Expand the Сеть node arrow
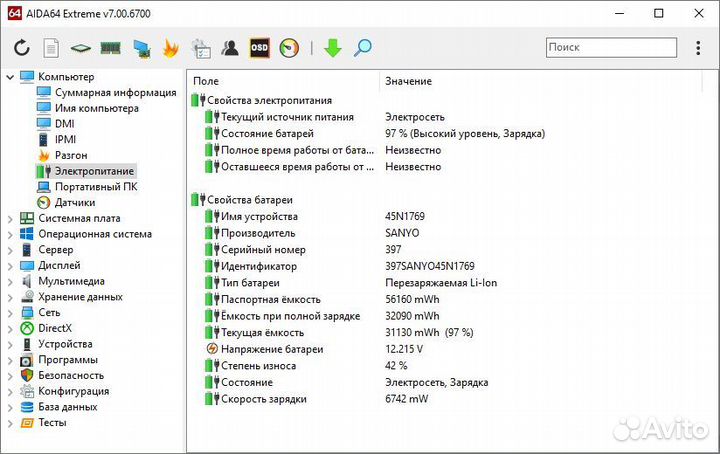This screenshot has width=720, height=454. [10, 313]
